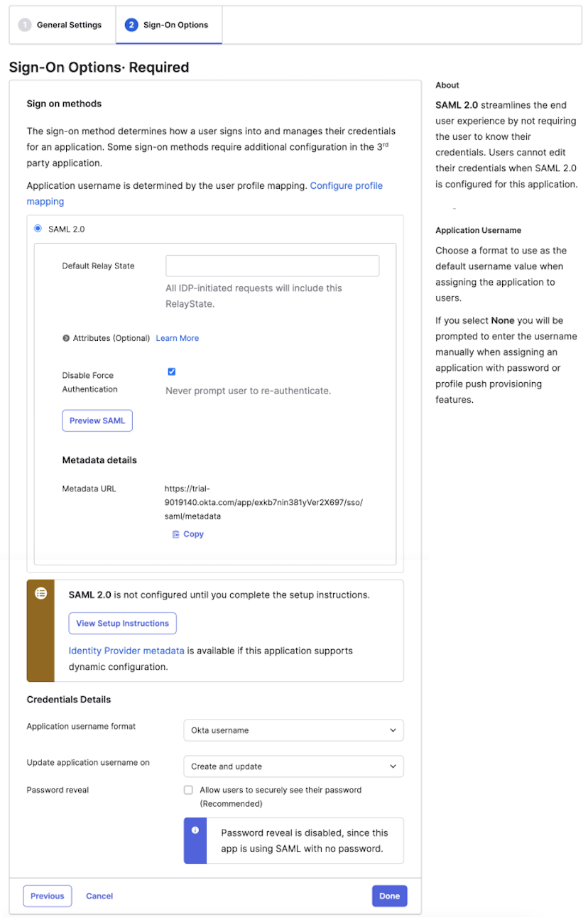The image size is (588, 917).
Task: Enable Allow users to see password checkbox
Action: point(188,790)
